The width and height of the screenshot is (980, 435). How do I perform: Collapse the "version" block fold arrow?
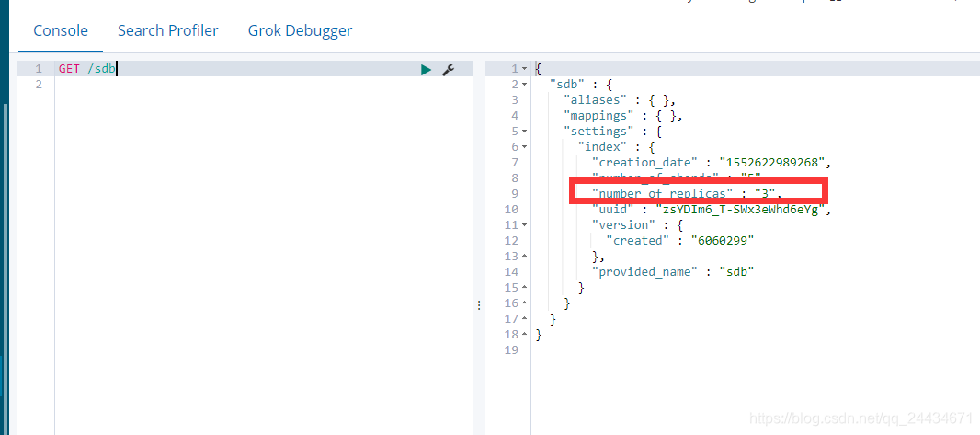click(524, 225)
